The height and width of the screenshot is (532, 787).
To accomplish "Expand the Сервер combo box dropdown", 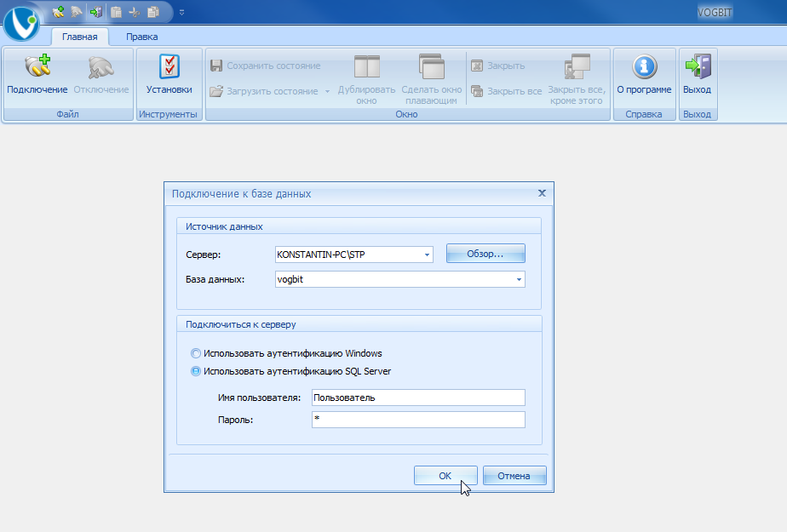I will 427,255.
